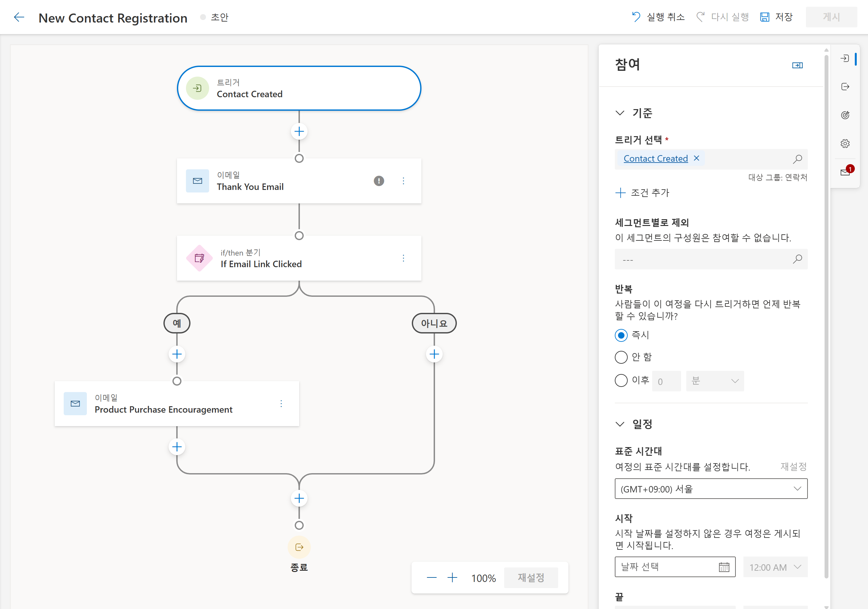Select the 즉시 repeat option

click(621, 335)
